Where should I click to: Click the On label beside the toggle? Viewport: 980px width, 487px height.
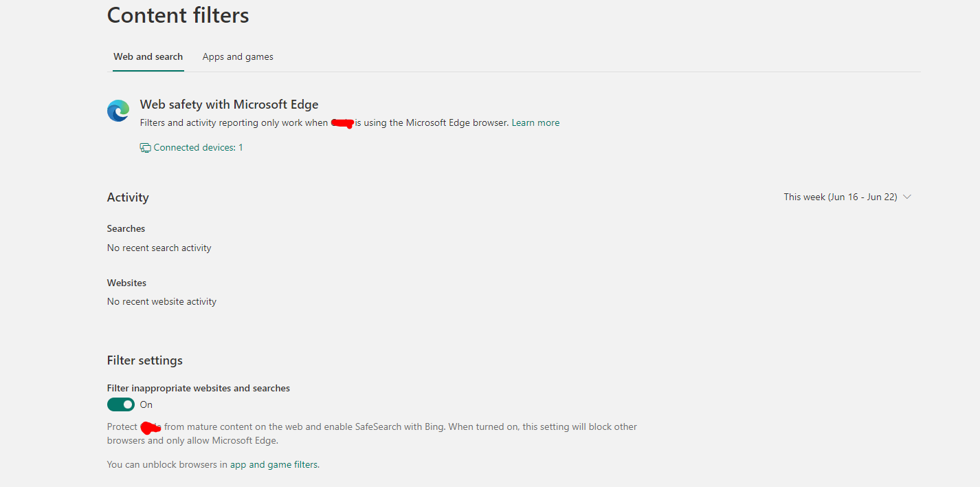146,404
